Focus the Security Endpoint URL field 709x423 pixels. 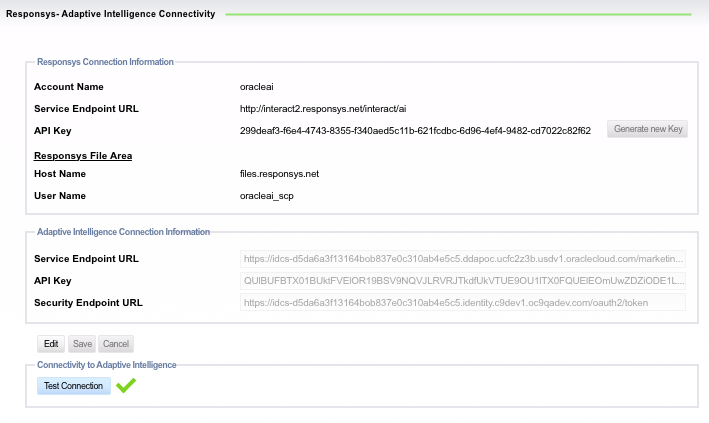point(463,303)
